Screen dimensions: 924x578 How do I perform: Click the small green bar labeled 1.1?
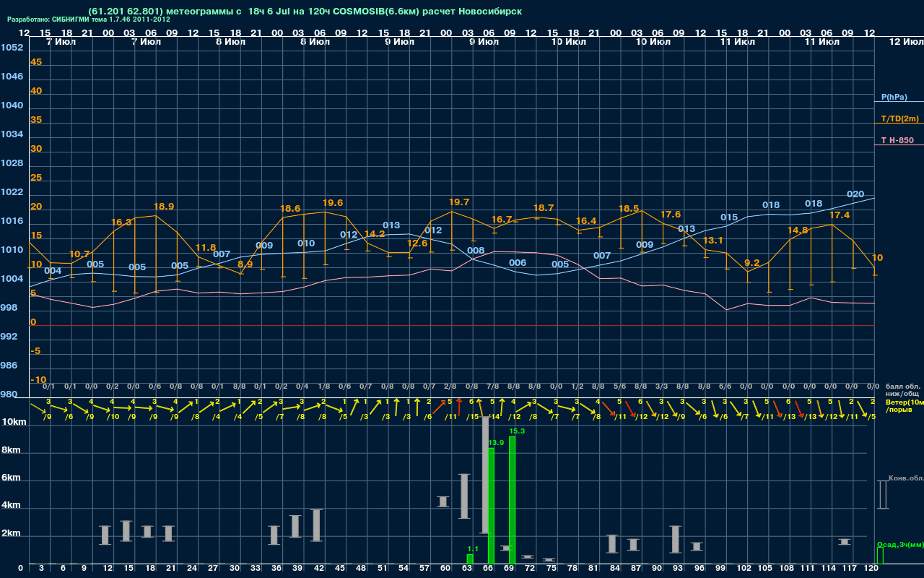(x=470, y=559)
